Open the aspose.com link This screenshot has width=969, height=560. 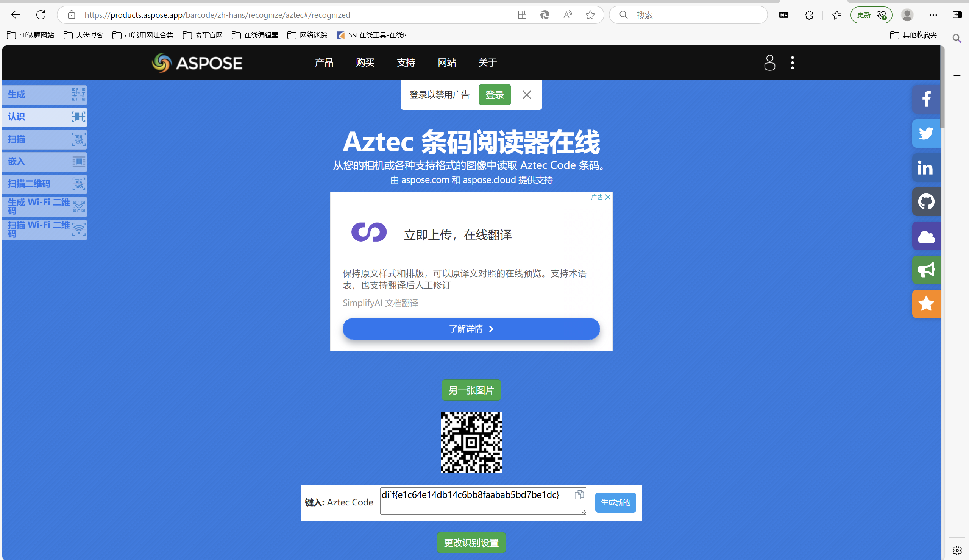pos(425,180)
